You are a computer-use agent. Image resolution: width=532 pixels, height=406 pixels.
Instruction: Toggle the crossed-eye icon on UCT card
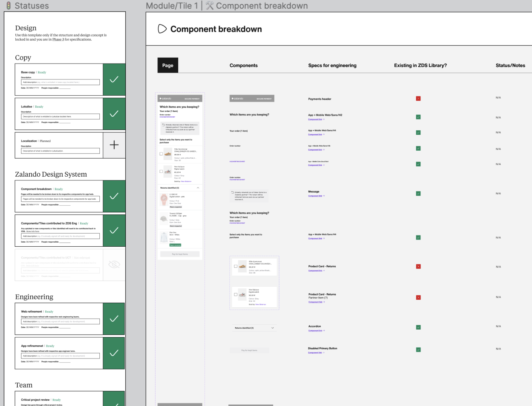tap(114, 265)
